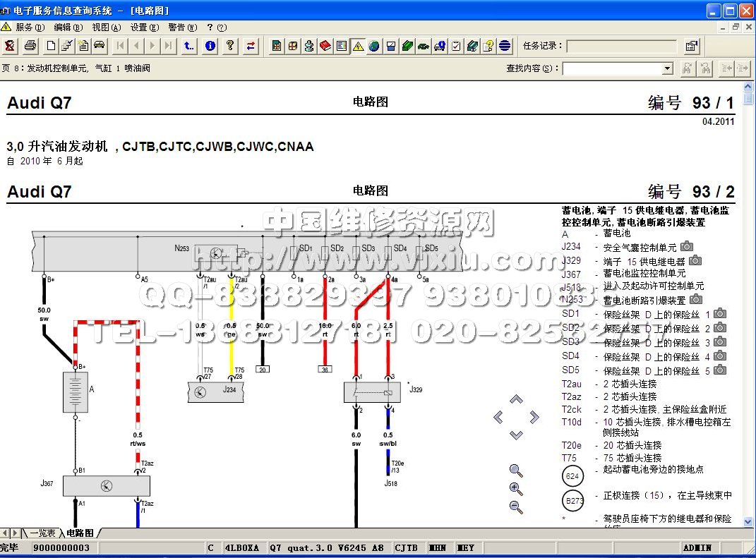Open the 设置 menu
The height and width of the screenshot is (558, 756).
(144, 28)
